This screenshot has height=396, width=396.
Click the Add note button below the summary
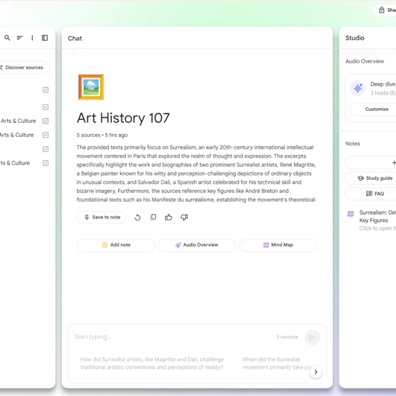pyautogui.click(x=116, y=245)
